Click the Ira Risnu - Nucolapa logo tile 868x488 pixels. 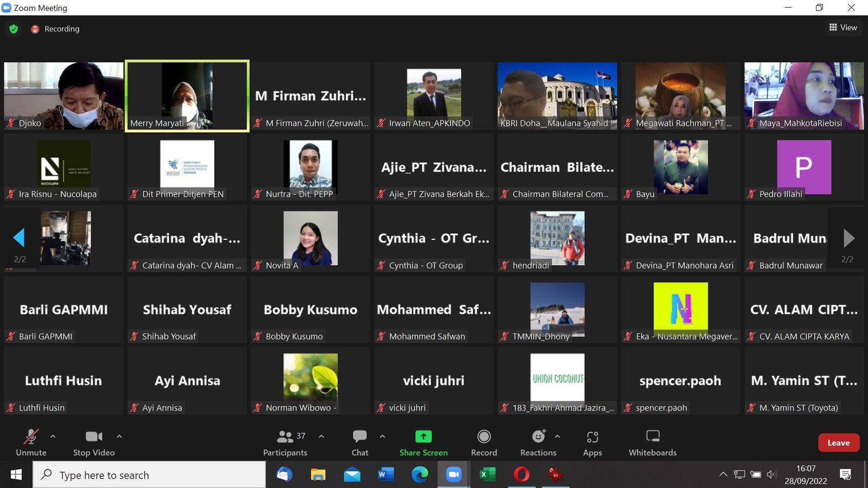(x=64, y=168)
